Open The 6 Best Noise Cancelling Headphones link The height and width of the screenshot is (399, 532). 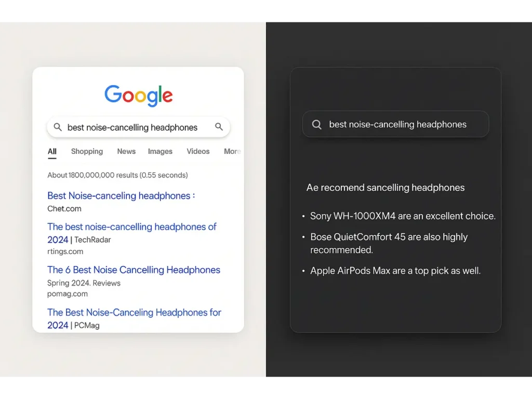(x=134, y=270)
